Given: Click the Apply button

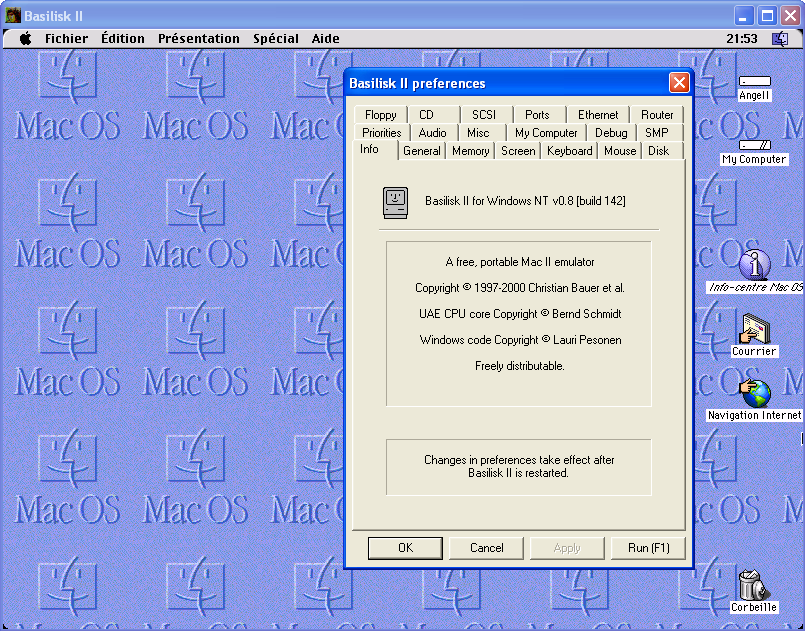Looking at the screenshot, I should pos(567,548).
